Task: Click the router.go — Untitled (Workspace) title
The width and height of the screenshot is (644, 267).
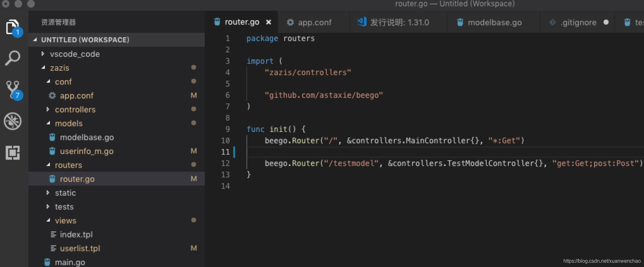Action: (455, 4)
